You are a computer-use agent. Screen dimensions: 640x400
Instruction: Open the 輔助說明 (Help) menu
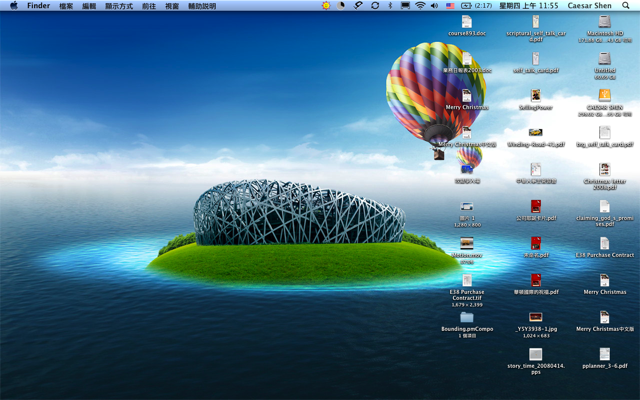pos(202,5)
